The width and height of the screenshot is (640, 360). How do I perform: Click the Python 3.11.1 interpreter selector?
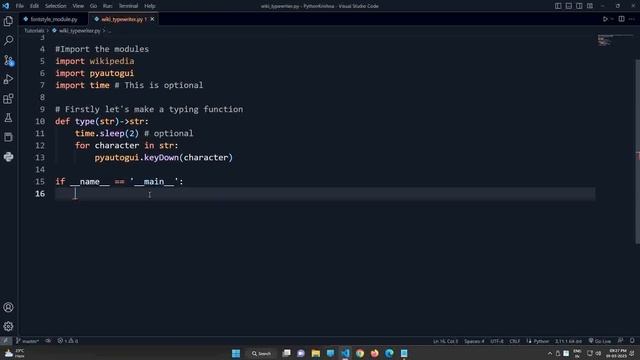(x=568, y=341)
